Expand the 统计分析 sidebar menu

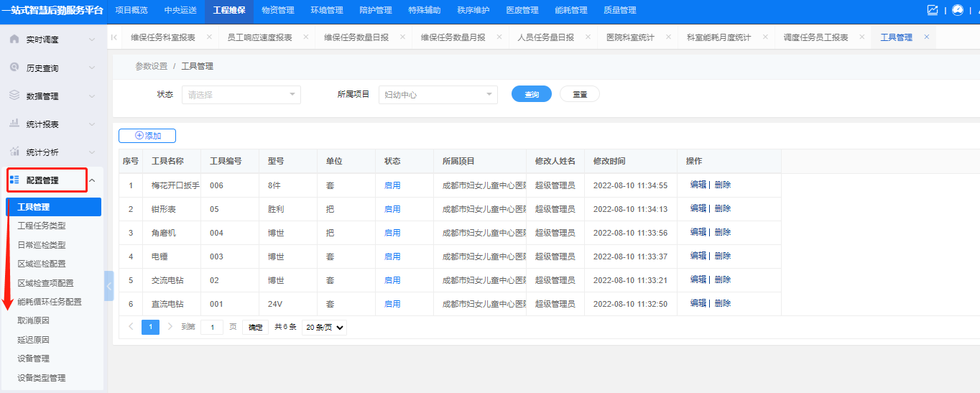tap(92, 152)
